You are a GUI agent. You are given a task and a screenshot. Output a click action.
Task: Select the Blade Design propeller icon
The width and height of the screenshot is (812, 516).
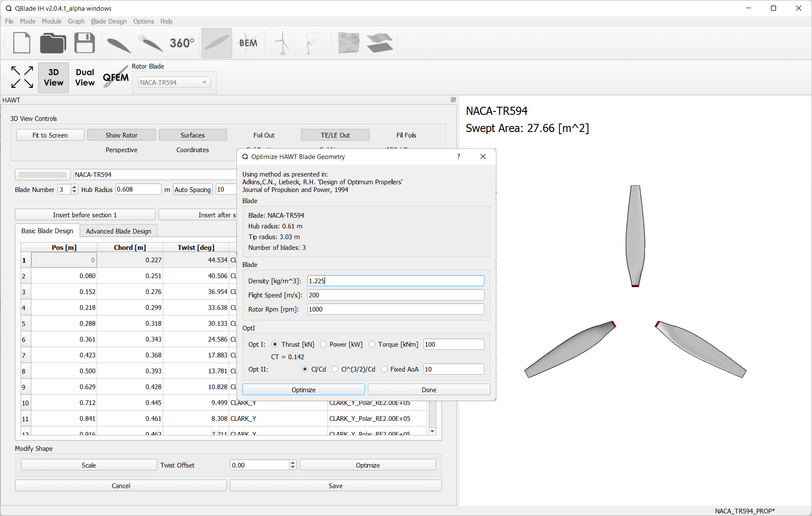click(x=216, y=43)
